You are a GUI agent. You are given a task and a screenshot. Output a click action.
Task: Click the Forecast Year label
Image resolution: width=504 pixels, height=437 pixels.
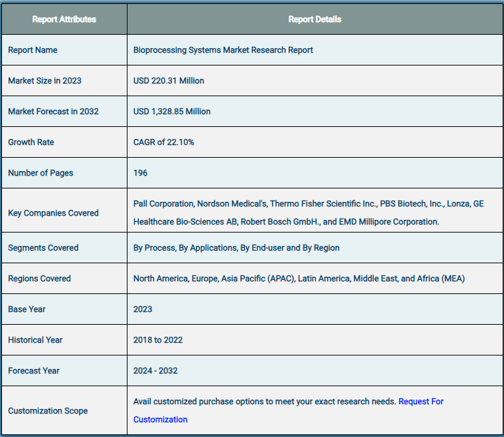click(x=34, y=371)
